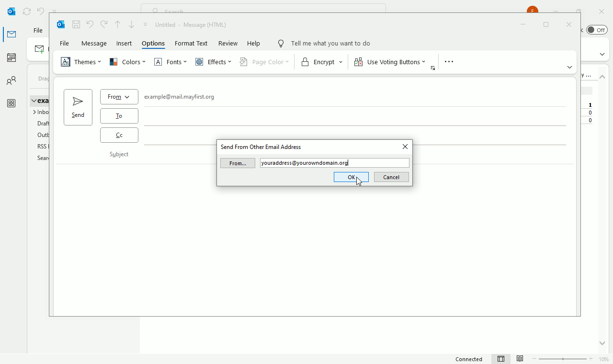The width and height of the screenshot is (613, 364).
Task: Click zoom out minus in status bar
Action: tap(534, 359)
